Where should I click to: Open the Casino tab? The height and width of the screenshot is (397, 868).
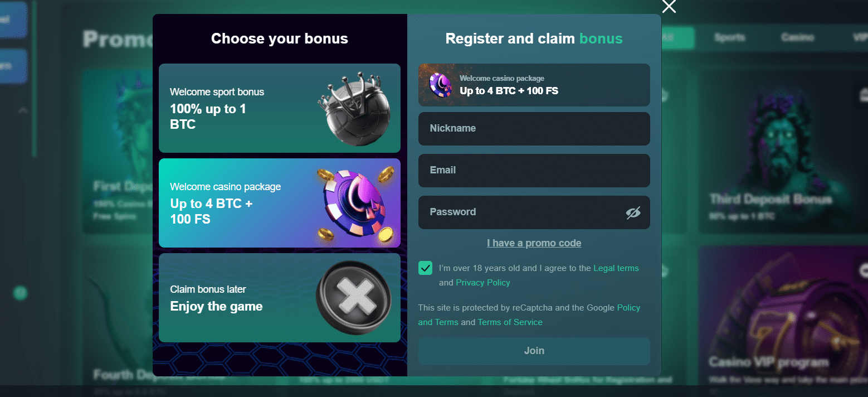pos(797,37)
